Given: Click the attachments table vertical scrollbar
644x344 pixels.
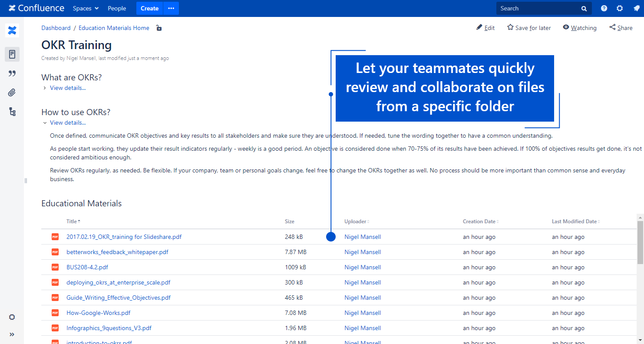Looking at the screenshot, I should click(640, 242).
